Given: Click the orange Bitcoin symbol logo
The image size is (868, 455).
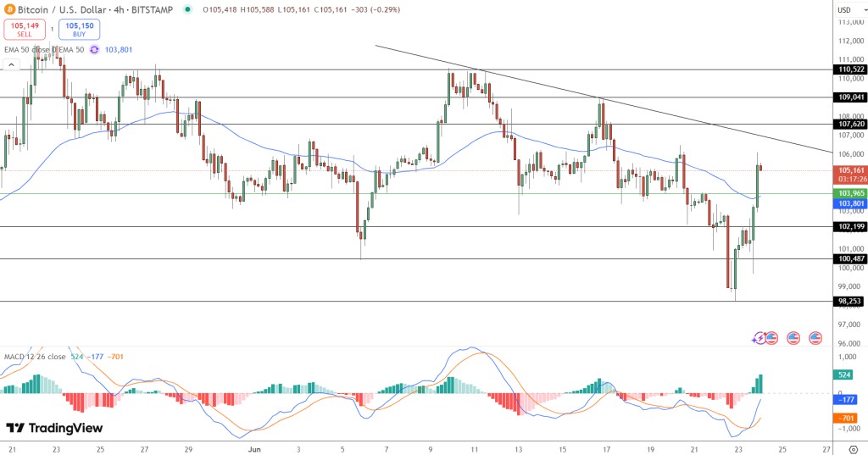Looking at the screenshot, I should [9, 9].
